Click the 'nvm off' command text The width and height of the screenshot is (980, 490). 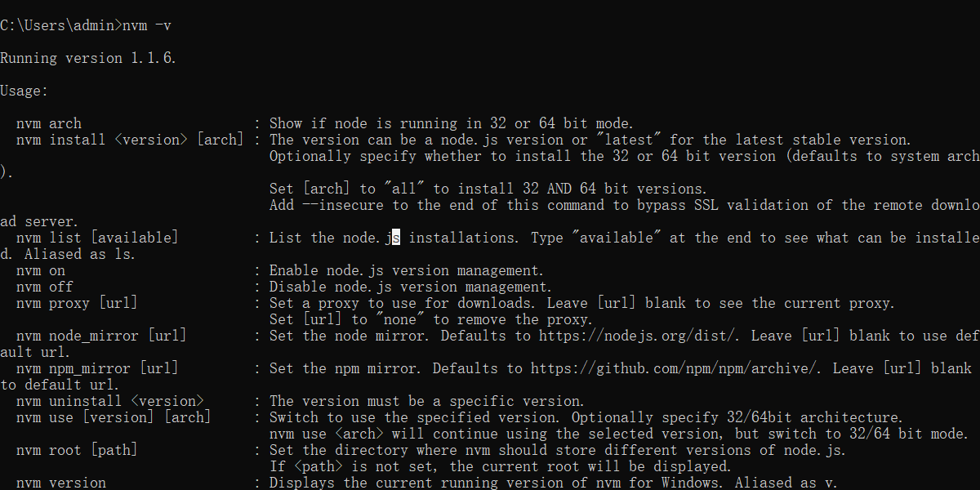tap(43, 286)
